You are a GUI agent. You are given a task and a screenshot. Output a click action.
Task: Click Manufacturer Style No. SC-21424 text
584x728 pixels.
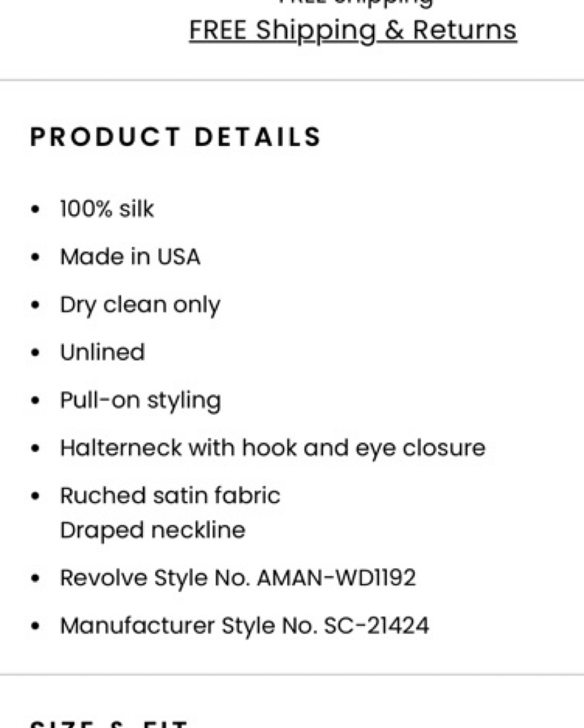244,626
